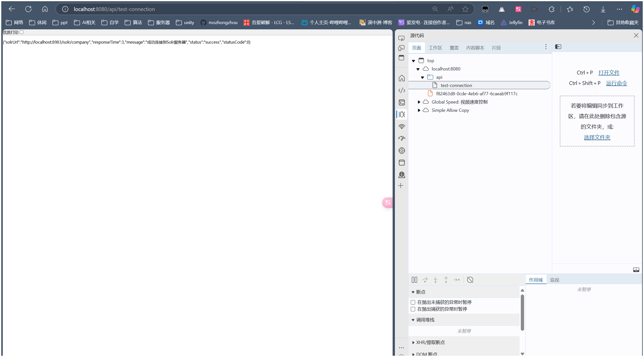Click the Performance gauge icon
The height and width of the screenshot is (357, 644).
click(402, 138)
